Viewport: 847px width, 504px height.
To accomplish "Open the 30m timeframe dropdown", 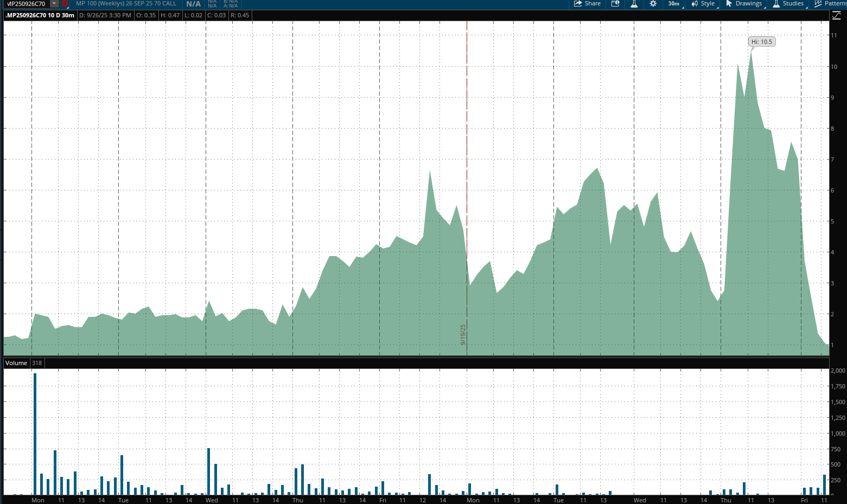I will point(674,4).
